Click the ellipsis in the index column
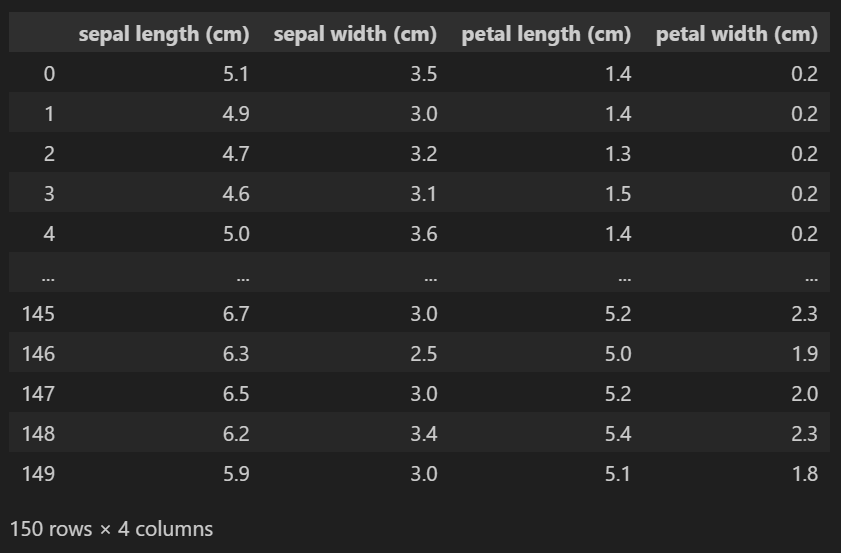Viewport: 841px width, 553px height. (48, 278)
